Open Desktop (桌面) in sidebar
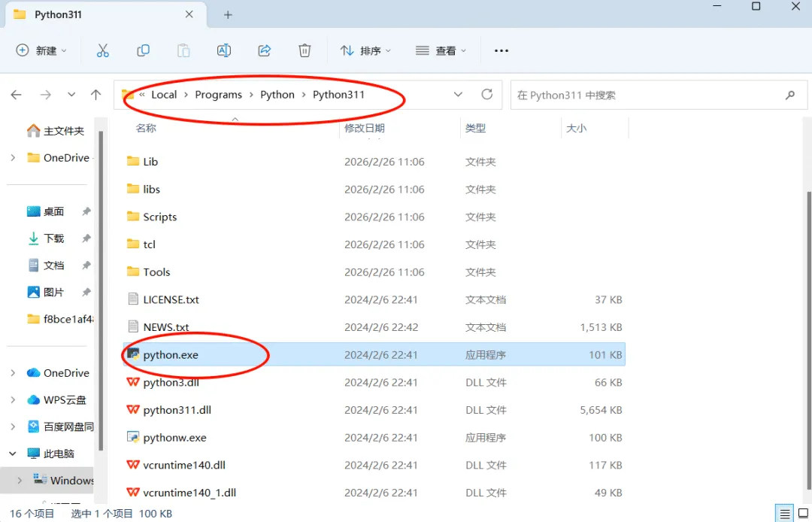This screenshot has height=522, width=812. pyautogui.click(x=46, y=211)
